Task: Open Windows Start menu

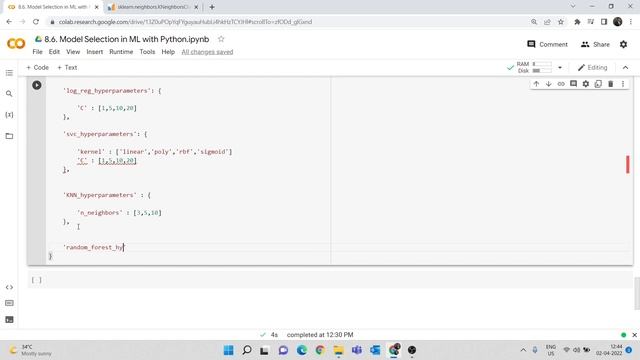Action: click(229, 350)
